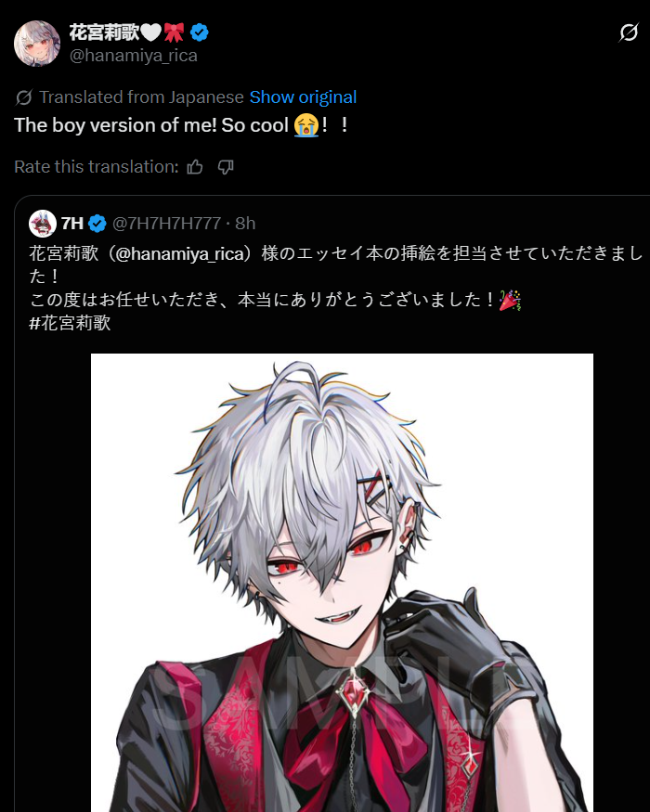
Task: Show original Japanese text
Action: pyautogui.click(x=303, y=97)
